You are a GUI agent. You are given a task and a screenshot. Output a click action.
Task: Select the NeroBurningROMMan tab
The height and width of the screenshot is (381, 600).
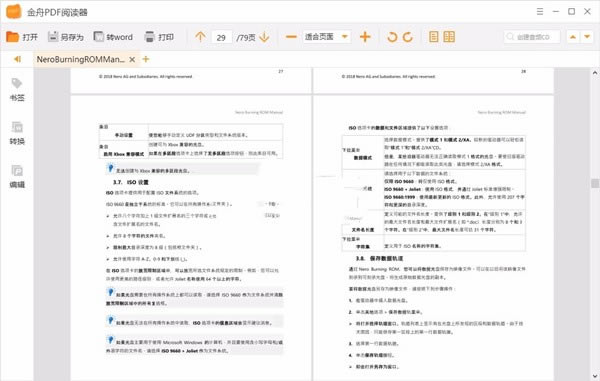(x=80, y=59)
